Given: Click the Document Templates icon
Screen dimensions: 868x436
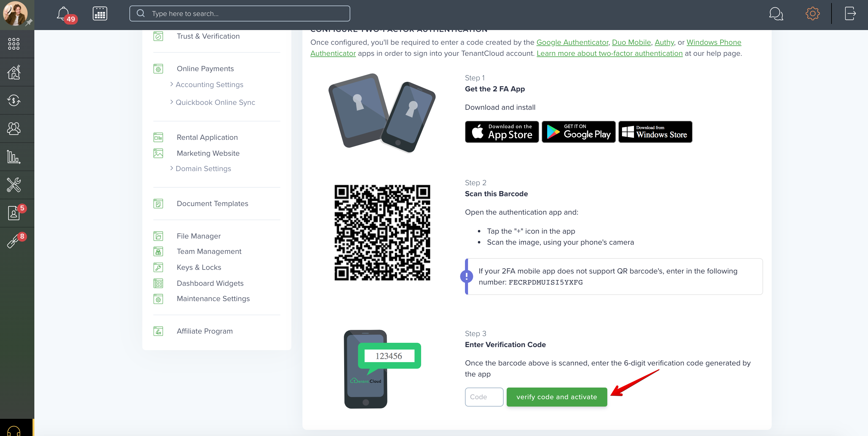Looking at the screenshot, I should [x=158, y=204].
